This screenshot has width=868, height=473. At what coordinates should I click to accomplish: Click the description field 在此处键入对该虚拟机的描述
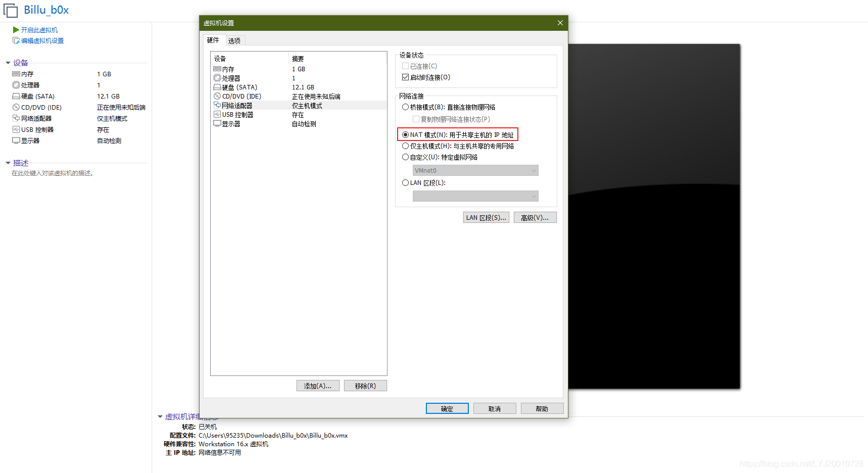click(54, 173)
